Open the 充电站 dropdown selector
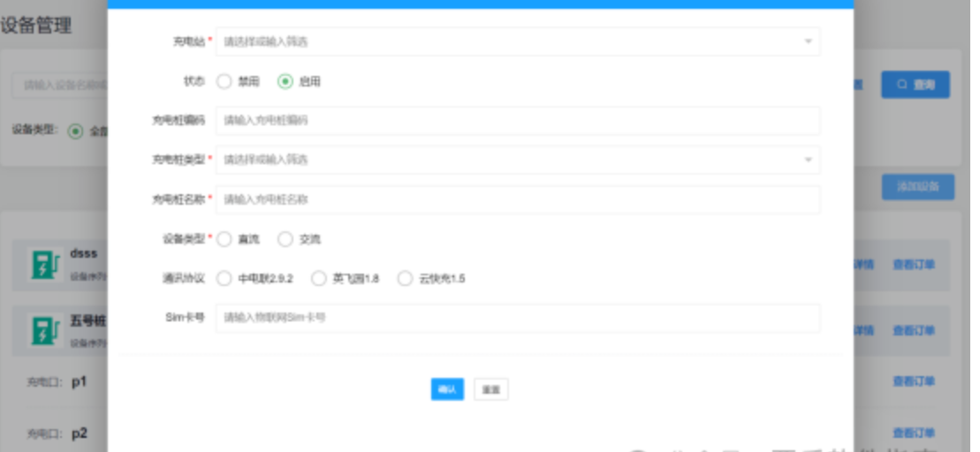This screenshot has width=980, height=452. click(517, 41)
